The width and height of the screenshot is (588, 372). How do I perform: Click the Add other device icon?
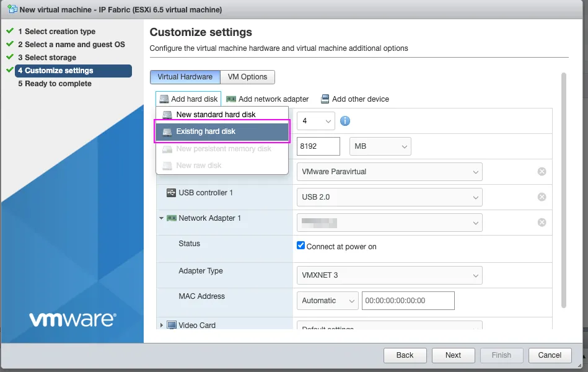click(x=325, y=99)
